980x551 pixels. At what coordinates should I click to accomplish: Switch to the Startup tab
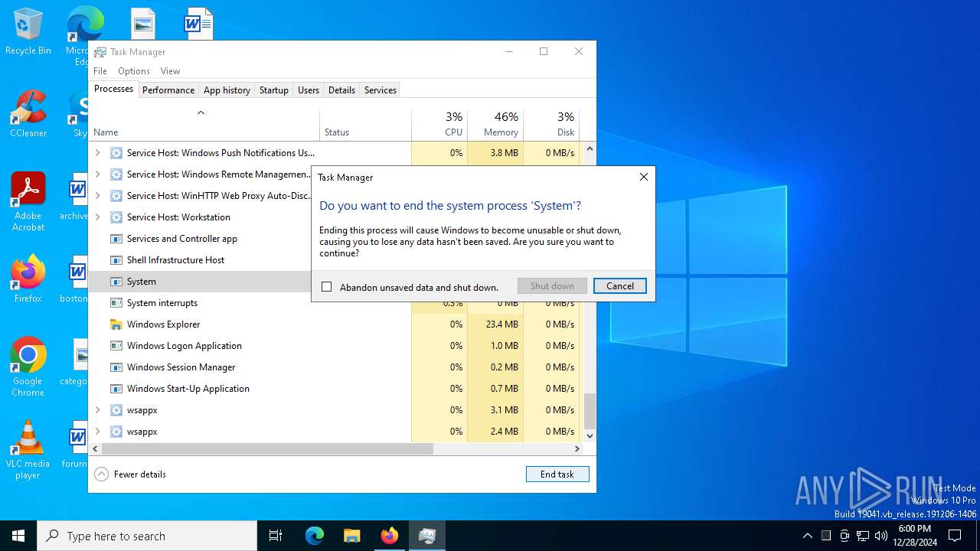click(274, 90)
